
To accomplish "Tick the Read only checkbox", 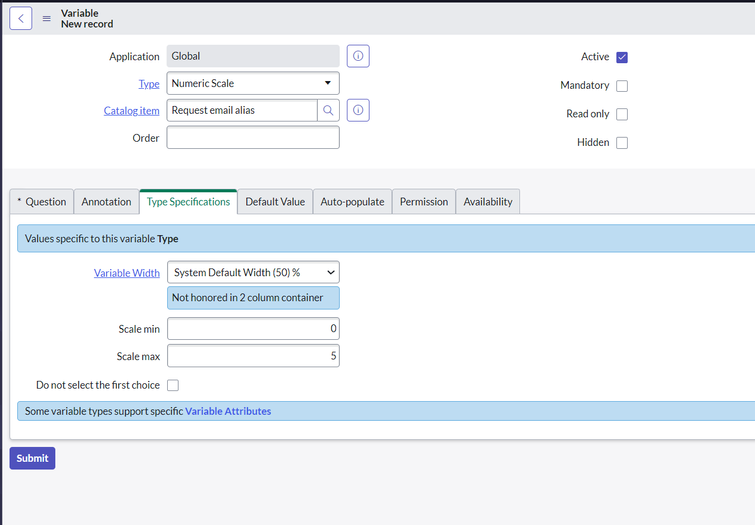I will (x=622, y=114).
